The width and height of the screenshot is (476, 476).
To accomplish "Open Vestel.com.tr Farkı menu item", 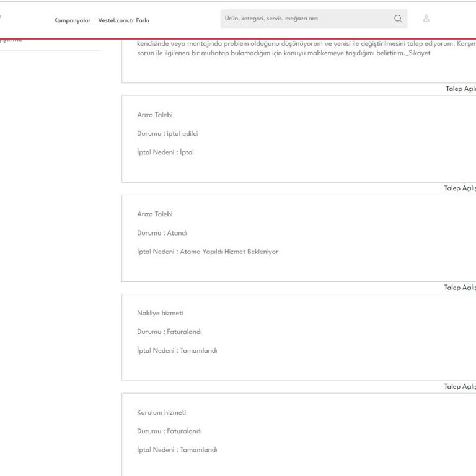I will point(123,20).
